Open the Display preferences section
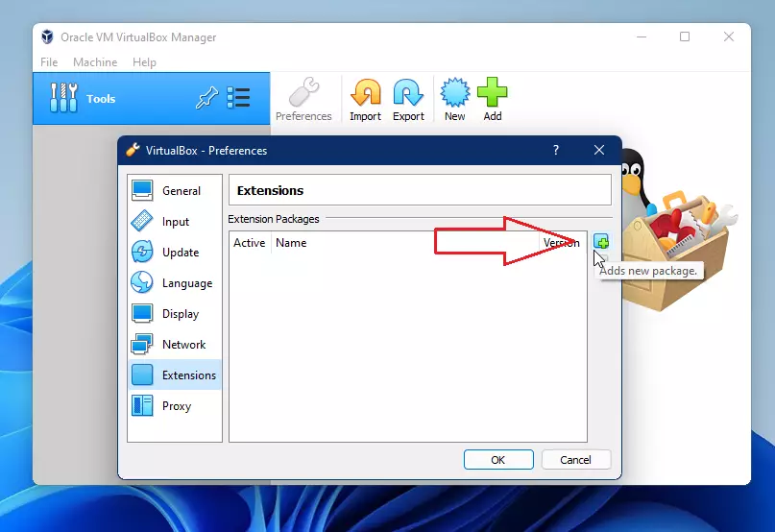Screen dimensions: 775x532 (175, 313)
